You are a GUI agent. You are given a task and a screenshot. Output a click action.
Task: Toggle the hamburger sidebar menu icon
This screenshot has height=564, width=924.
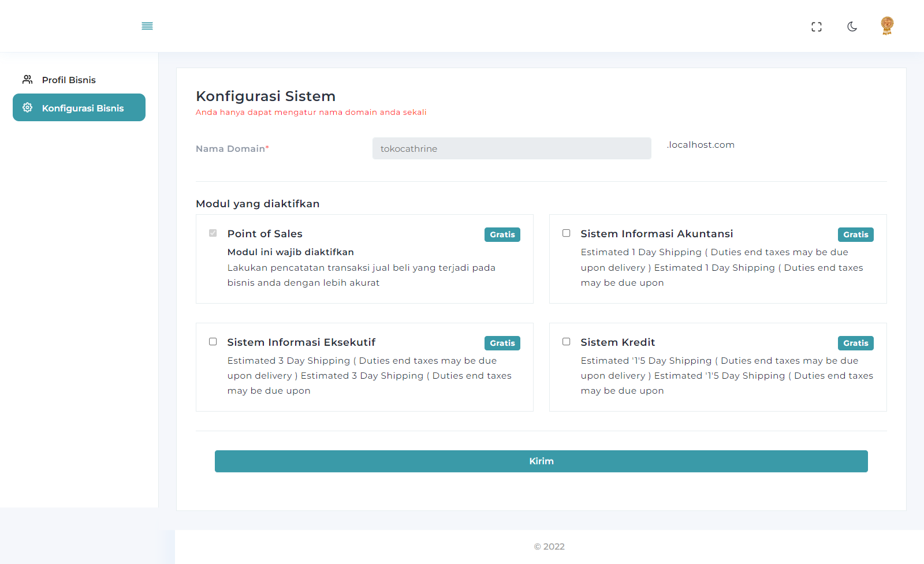coord(147,26)
